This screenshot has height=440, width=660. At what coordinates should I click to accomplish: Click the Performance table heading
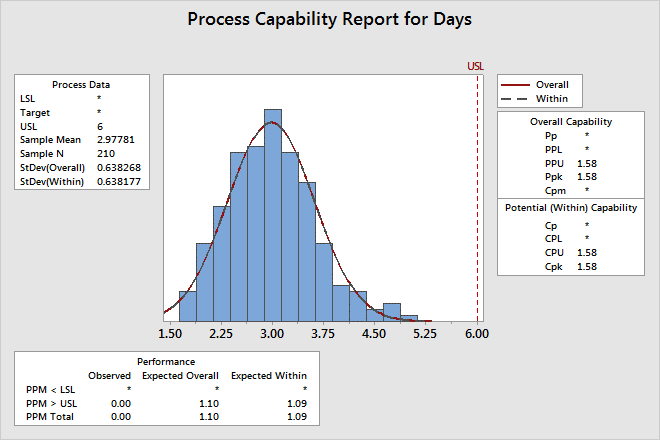tap(166, 360)
